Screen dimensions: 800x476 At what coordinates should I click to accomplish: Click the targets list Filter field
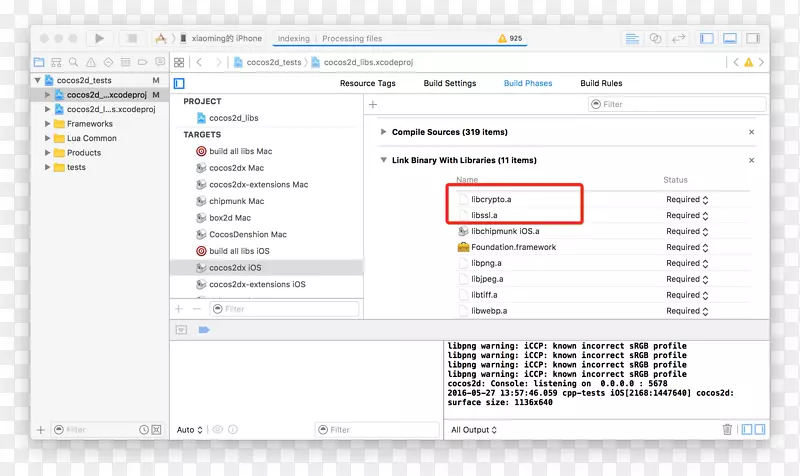[284, 309]
